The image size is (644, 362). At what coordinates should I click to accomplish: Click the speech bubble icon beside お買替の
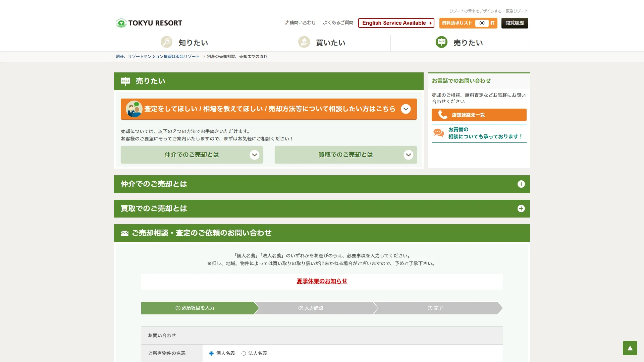tap(439, 133)
